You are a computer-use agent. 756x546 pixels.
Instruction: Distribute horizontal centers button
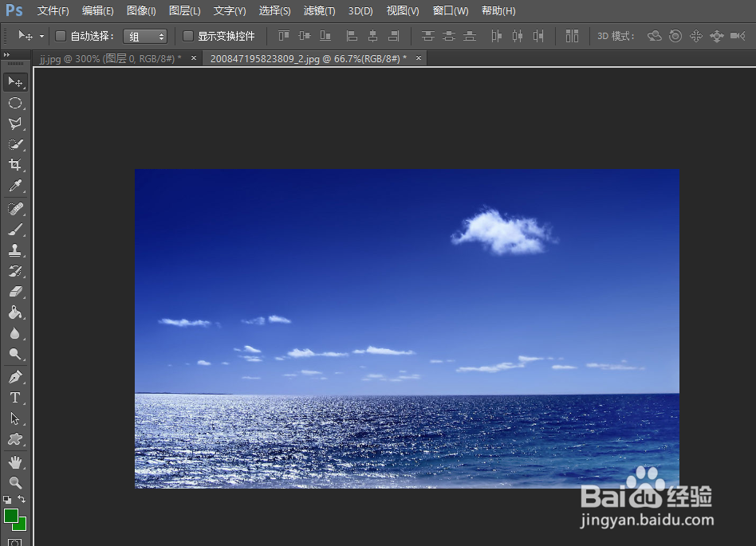click(x=518, y=36)
